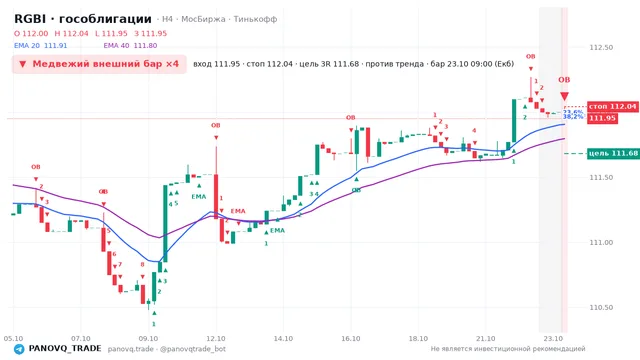The image size is (640, 360).
Task: Click the red 111.95 price label
Action: 602,118
